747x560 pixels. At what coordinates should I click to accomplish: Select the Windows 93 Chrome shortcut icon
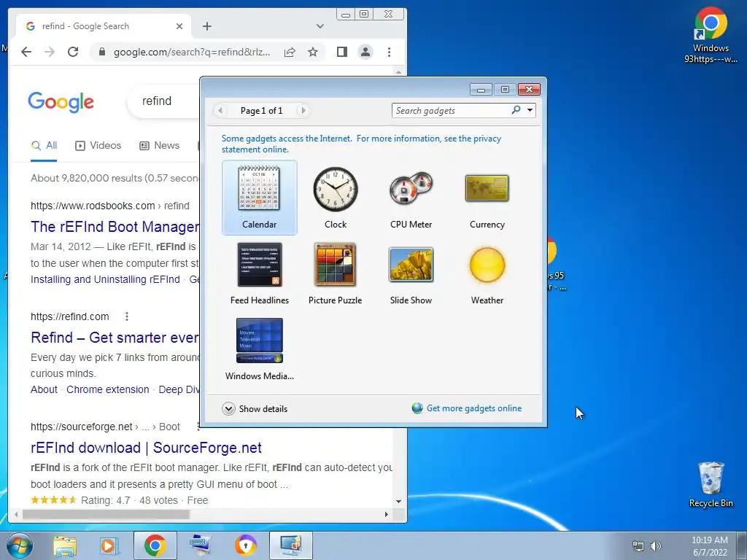[x=711, y=35]
